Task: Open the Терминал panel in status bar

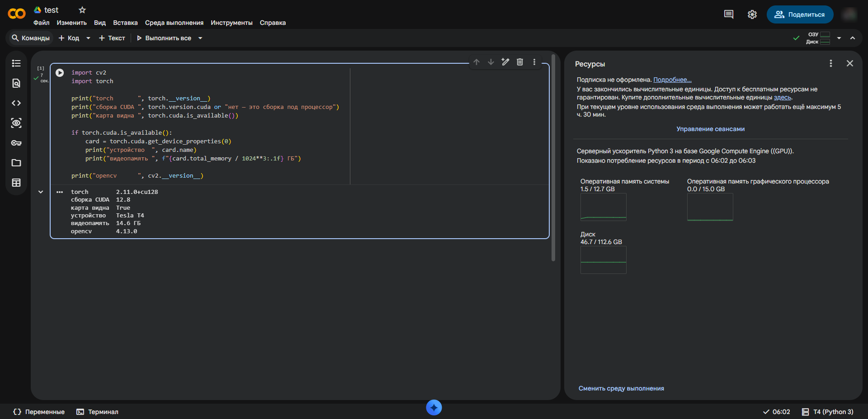Action: [97, 412]
